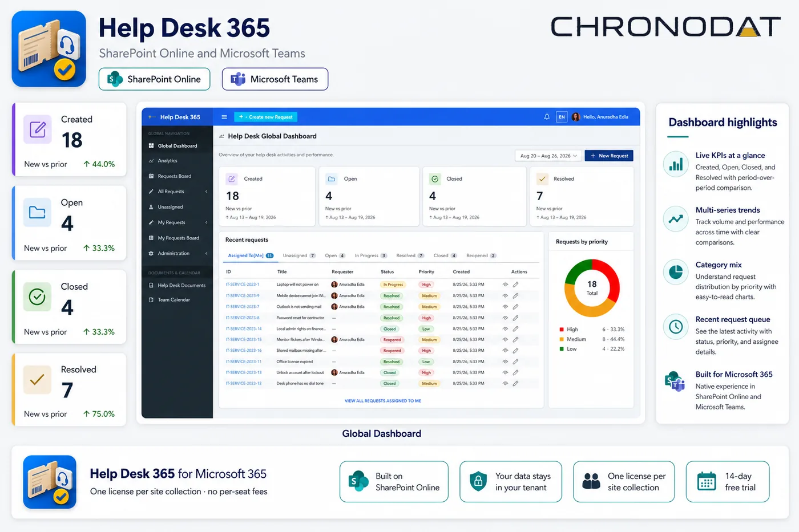Click the In Progress status badge
This screenshot has width=799, height=532.
[393, 285]
